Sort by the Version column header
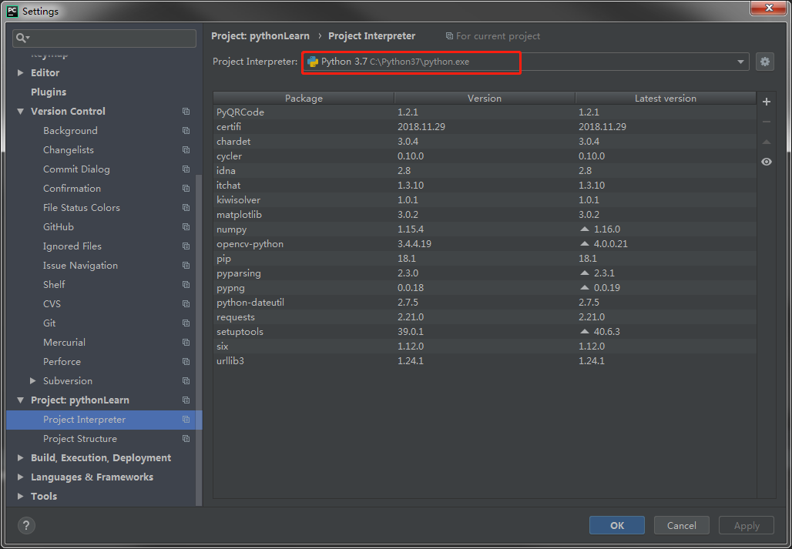This screenshot has height=549, width=792. pyautogui.click(x=484, y=98)
